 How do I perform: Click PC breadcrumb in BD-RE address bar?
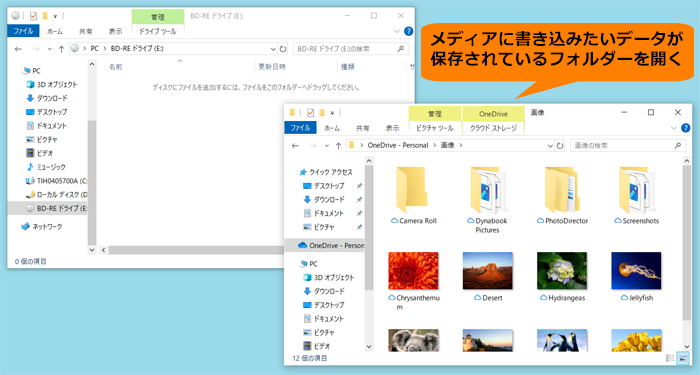[x=94, y=49]
